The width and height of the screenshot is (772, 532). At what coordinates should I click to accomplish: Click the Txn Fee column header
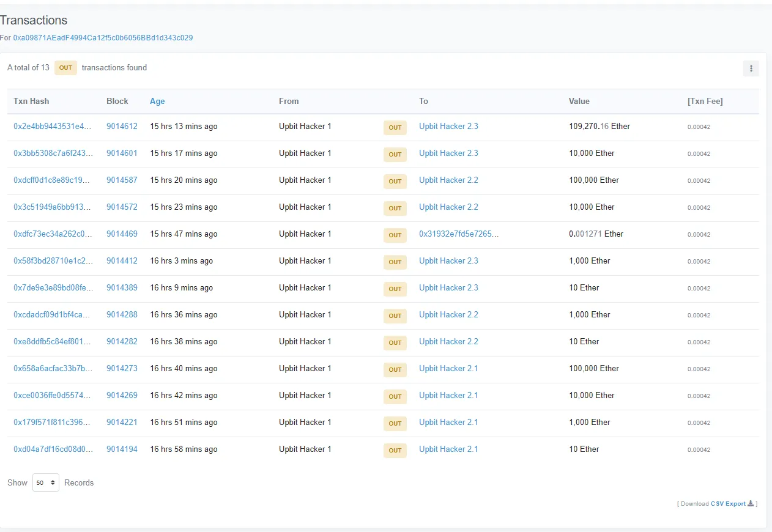(705, 102)
